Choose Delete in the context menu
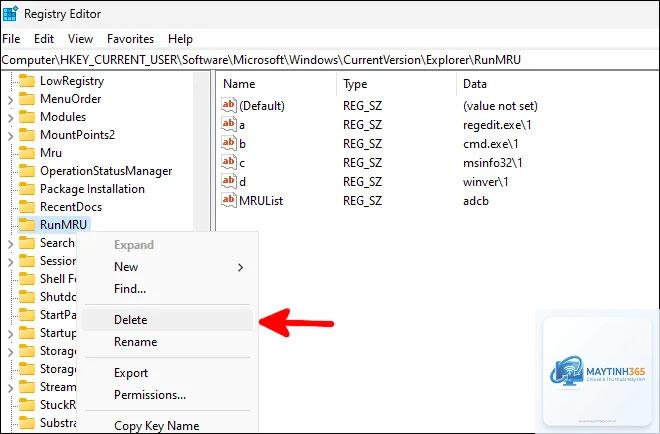 pos(168,320)
